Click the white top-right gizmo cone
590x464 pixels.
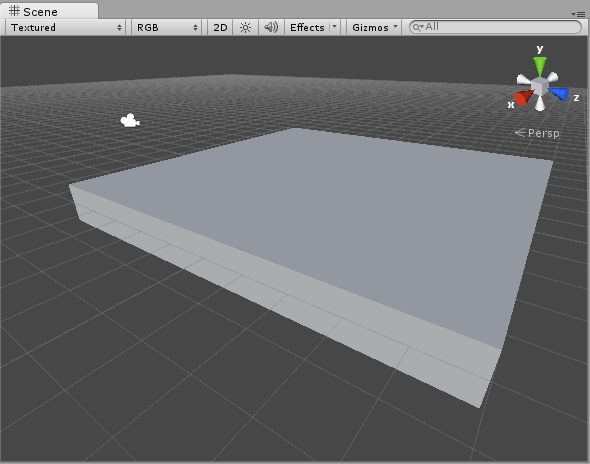[x=552, y=77]
